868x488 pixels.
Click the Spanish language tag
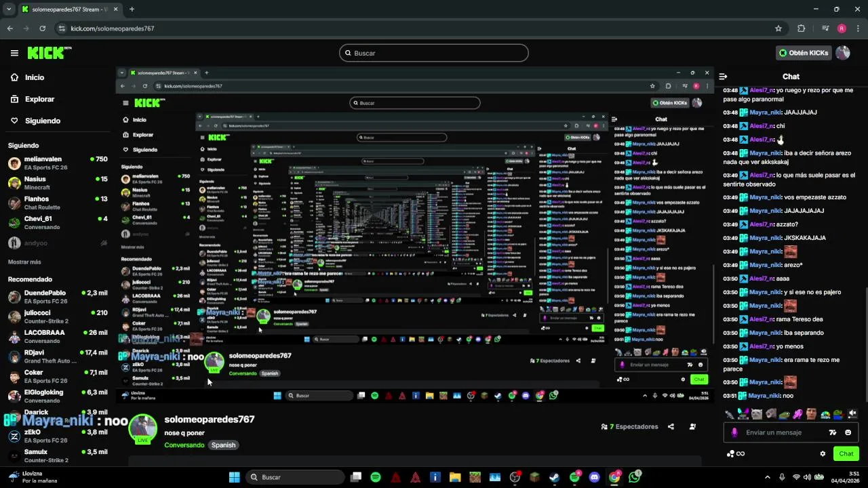tap(223, 445)
